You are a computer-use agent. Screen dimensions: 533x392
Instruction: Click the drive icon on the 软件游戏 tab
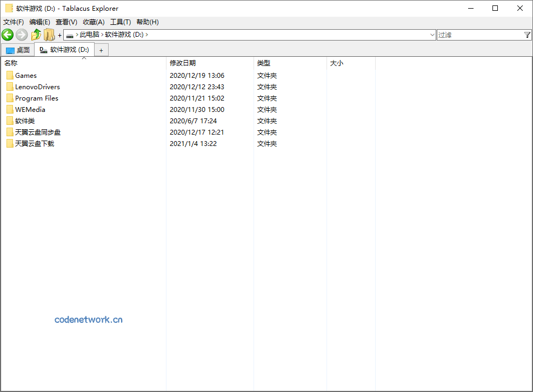pos(43,49)
